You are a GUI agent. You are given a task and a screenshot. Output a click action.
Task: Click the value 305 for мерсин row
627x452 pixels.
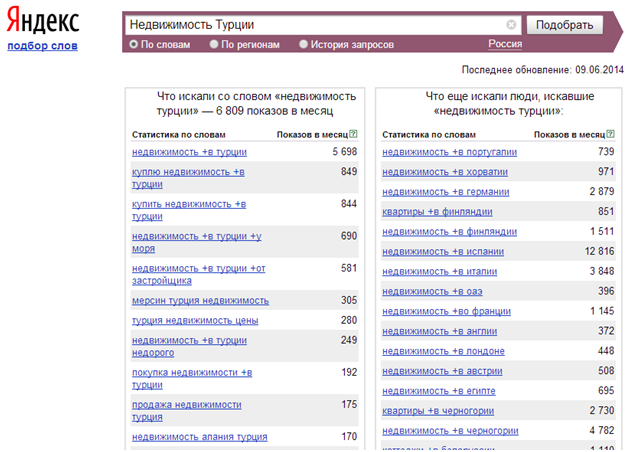(x=349, y=300)
